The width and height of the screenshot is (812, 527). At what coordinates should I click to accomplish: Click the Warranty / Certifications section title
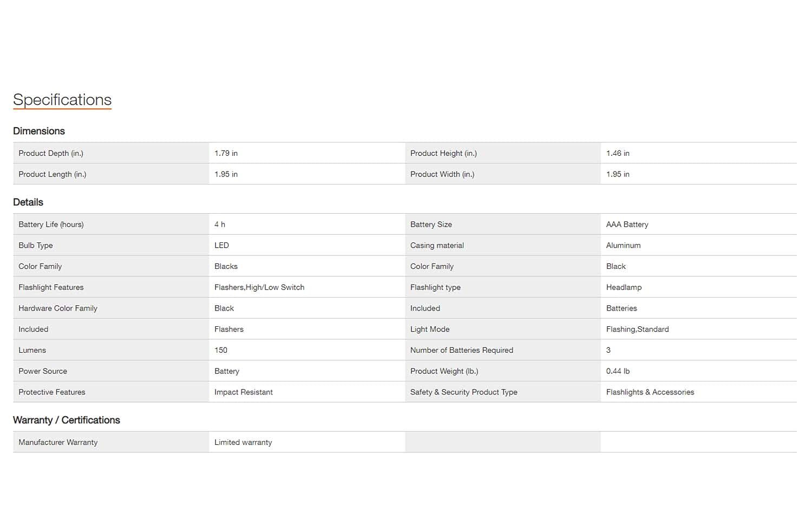67,420
